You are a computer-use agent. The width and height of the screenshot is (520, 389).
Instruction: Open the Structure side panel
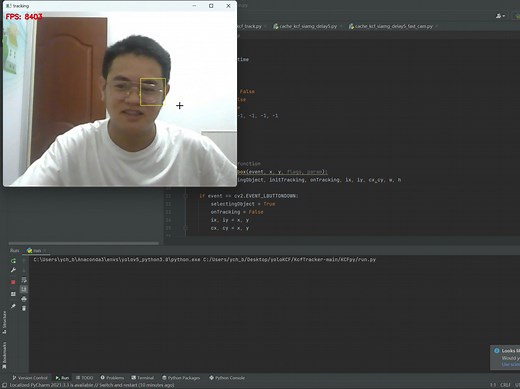click(4, 322)
